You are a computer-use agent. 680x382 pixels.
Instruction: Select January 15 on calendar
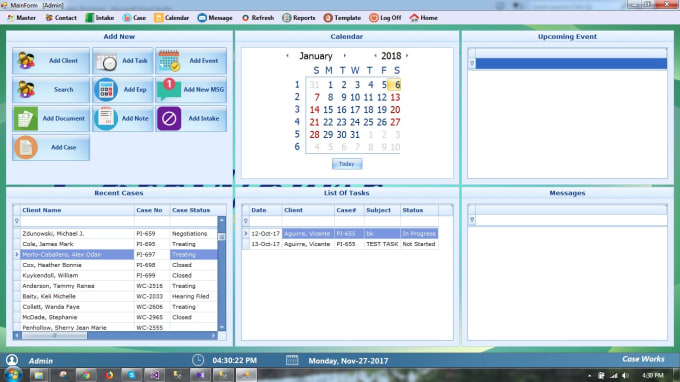pyautogui.click(x=328, y=110)
